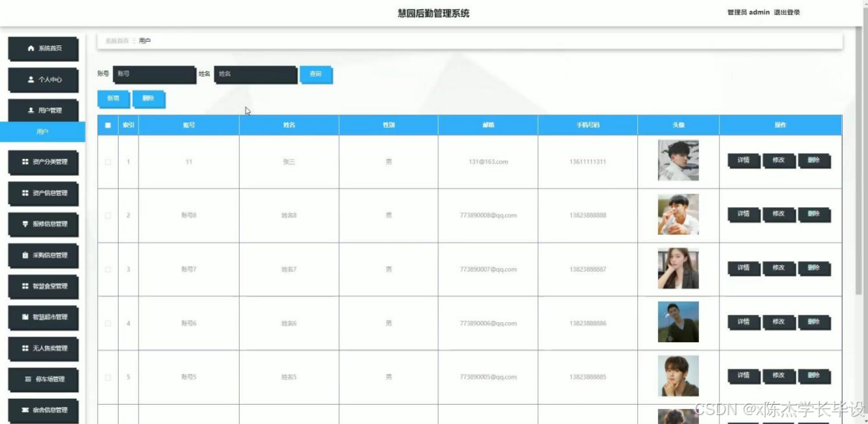Click the 邮箱 column header
868x424 pixels.
[487, 125]
